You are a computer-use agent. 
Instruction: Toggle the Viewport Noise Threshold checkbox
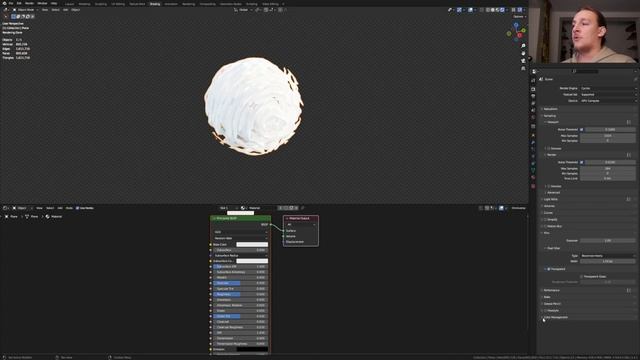[x=582, y=129]
